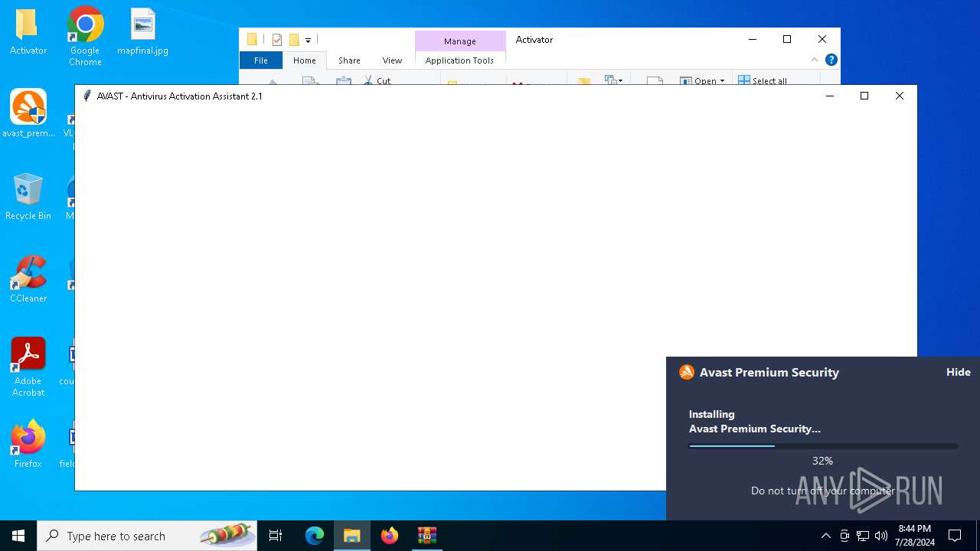980x551 pixels.
Task: Open Task View in the taskbar
Action: 276,536
